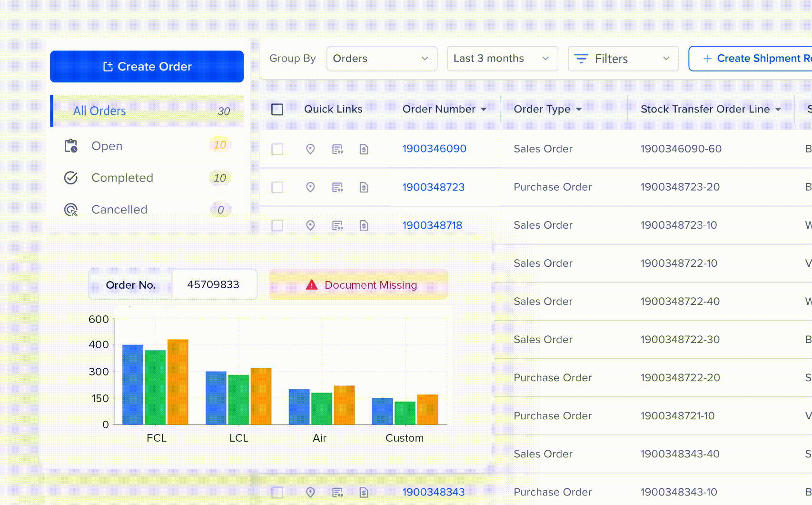The width and height of the screenshot is (812, 505).
Task: Check the checkbox on order row 1900346090
Action: click(x=277, y=149)
